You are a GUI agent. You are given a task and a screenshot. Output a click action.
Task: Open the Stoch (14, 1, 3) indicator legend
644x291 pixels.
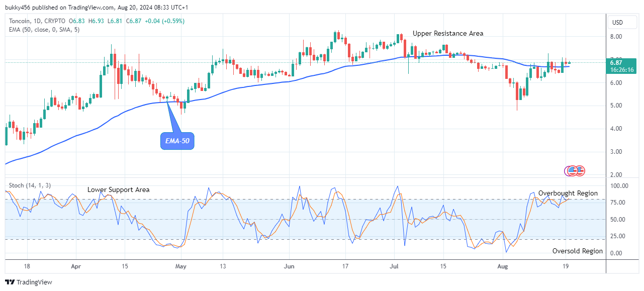click(29, 185)
